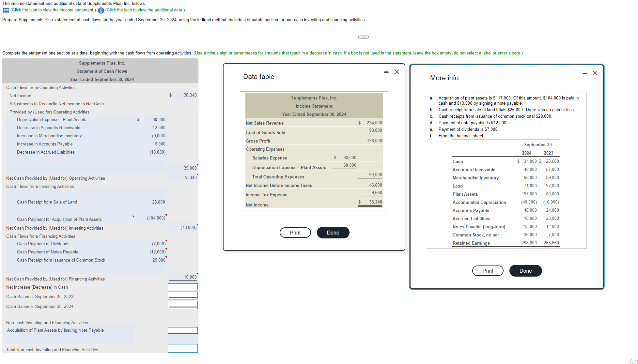Open the additional data info icon
638x364 pixels.
101,10
